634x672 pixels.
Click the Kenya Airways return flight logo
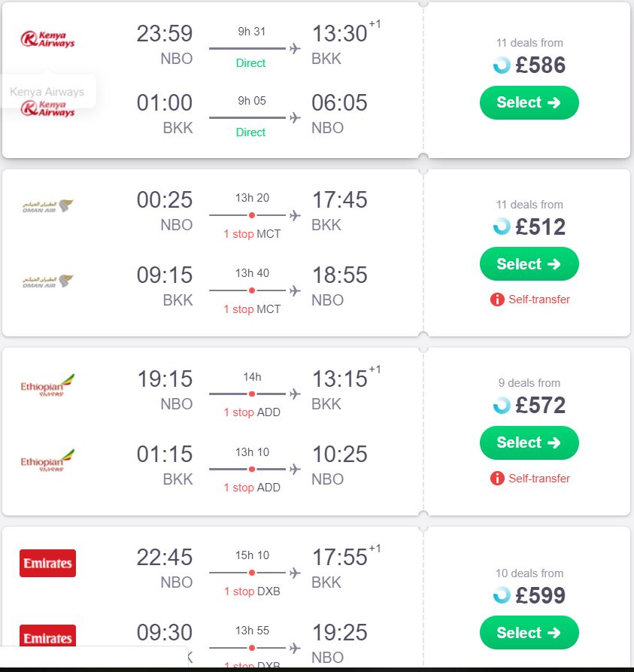tap(47, 108)
